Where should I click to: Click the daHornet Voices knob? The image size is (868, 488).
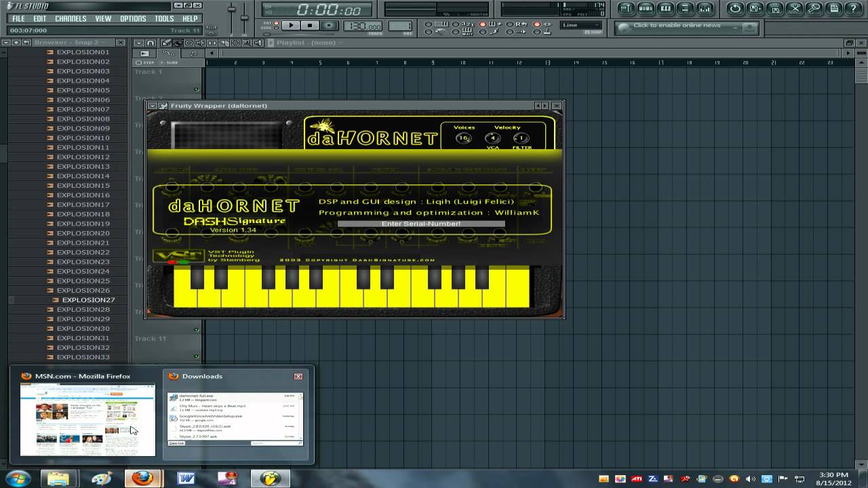pyautogui.click(x=464, y=138)
